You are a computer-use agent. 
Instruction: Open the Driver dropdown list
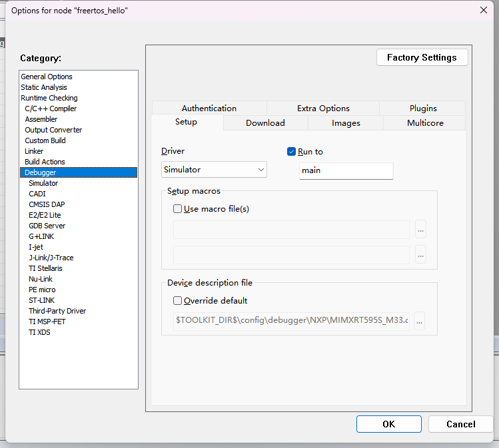[x=214, y=170]
